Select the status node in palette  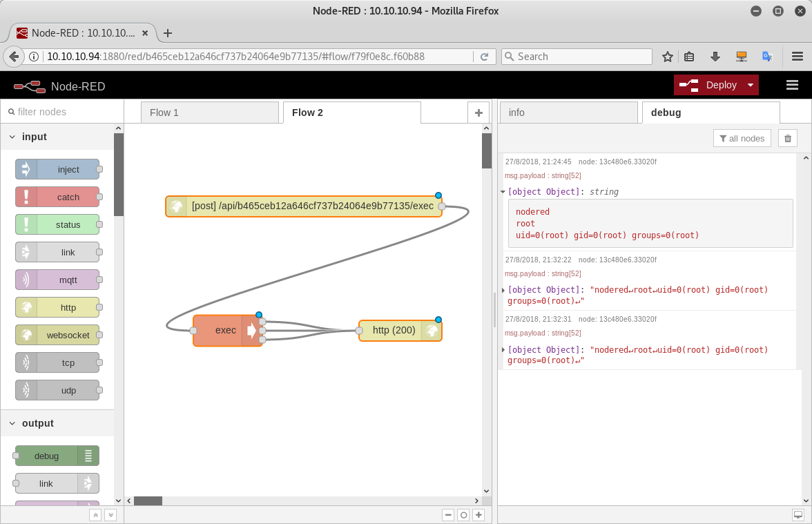point(57,225)
